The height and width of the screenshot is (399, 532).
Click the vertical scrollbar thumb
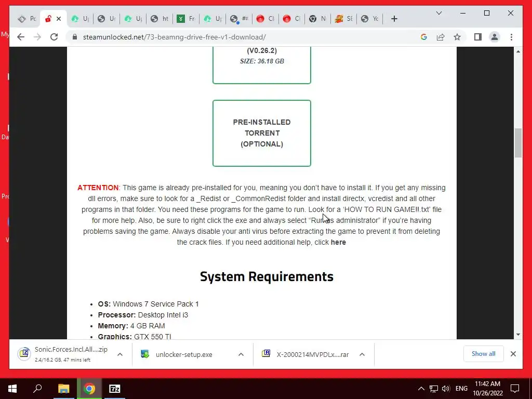(518, 143)
